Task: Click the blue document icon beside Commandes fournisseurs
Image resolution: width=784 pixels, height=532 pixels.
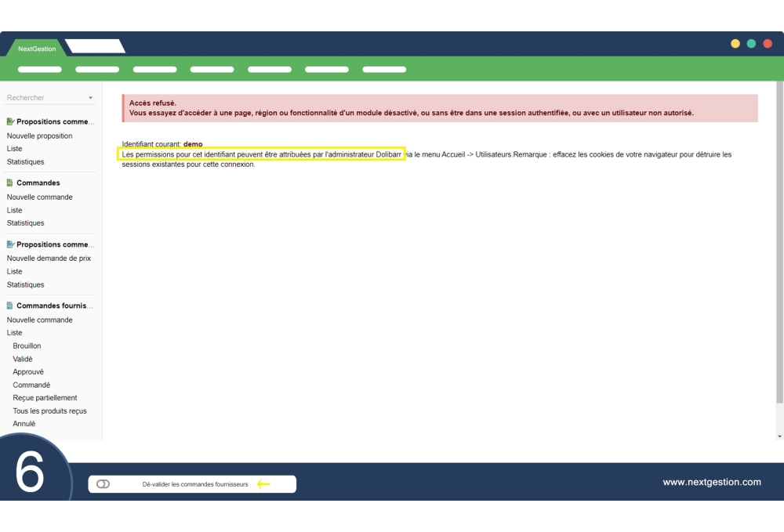Action: click(x=8, y=305)
